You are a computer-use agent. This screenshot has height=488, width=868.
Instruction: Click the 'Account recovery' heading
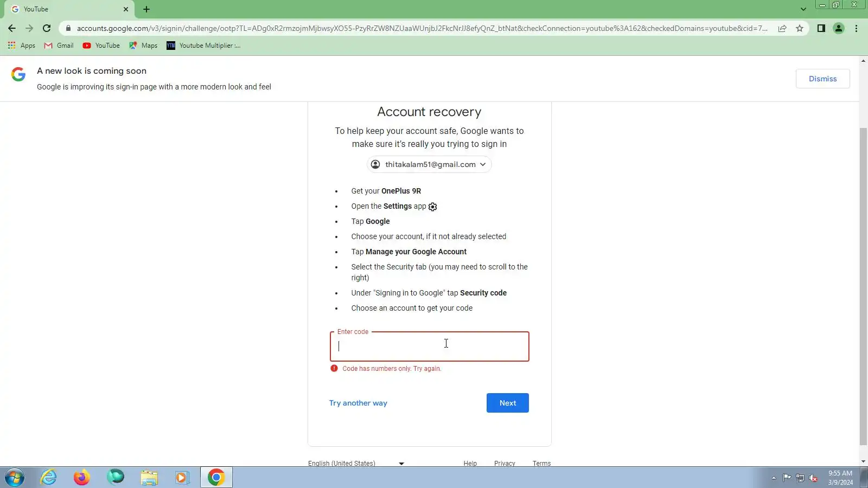click(429, 112)
